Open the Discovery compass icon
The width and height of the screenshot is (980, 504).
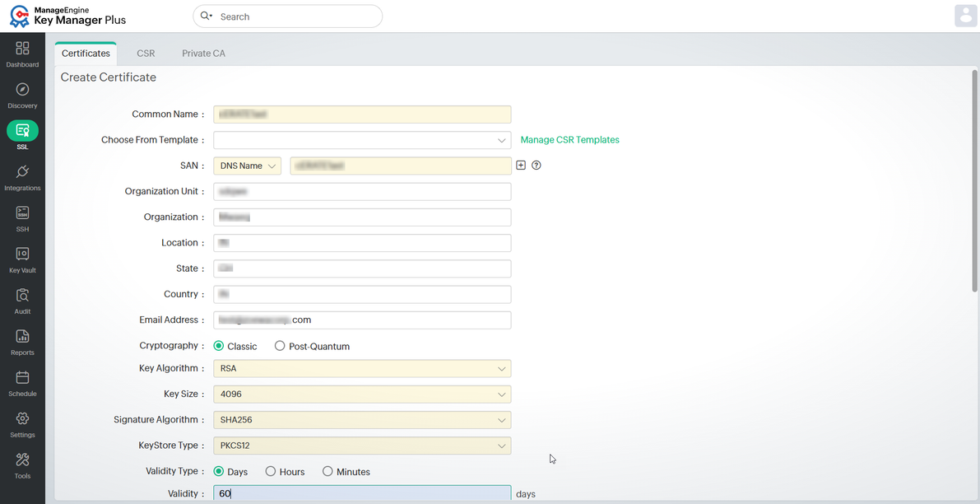(x=22, y=90)
